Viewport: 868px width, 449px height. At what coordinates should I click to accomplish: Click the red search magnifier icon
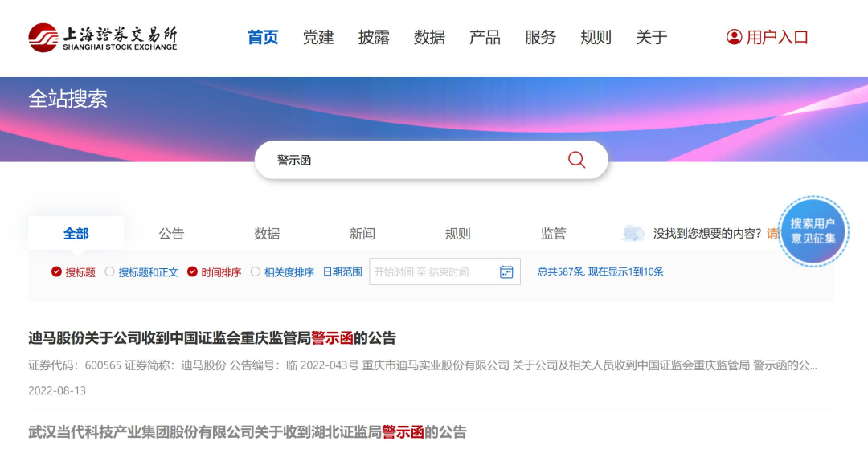pos(576,160)
